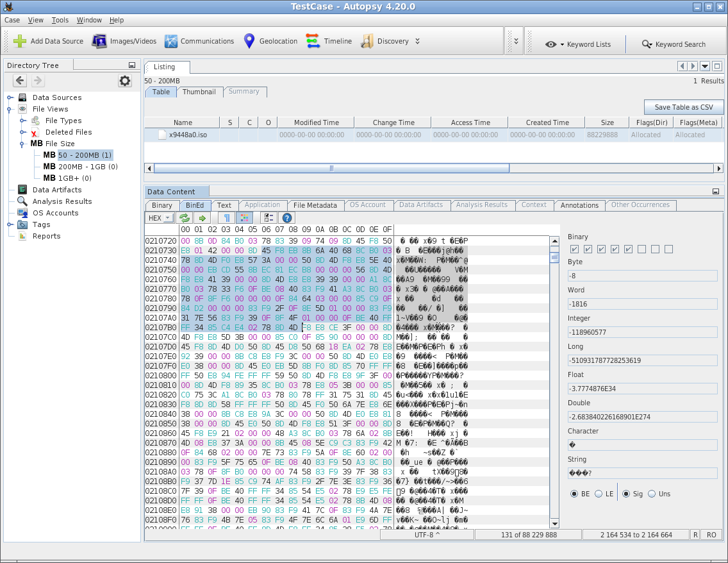Open the Discovery tool
This screenshot has height=563, width=728.
click(x=385, y=41)
